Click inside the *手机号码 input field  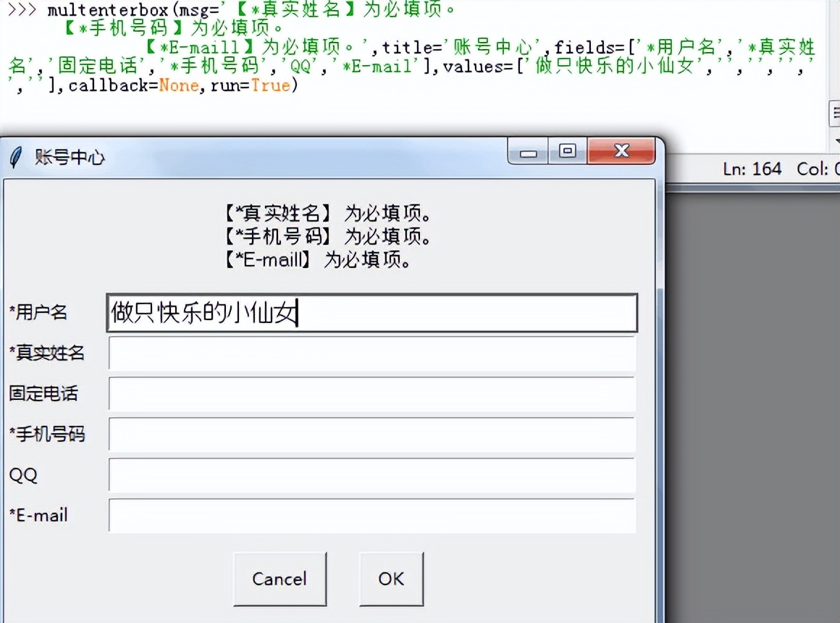tap(371, 435)
